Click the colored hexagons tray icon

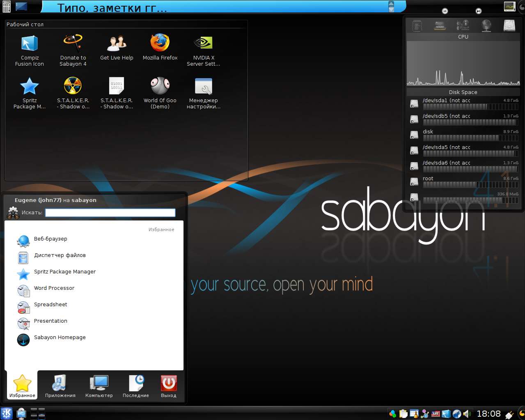[393, 414]
